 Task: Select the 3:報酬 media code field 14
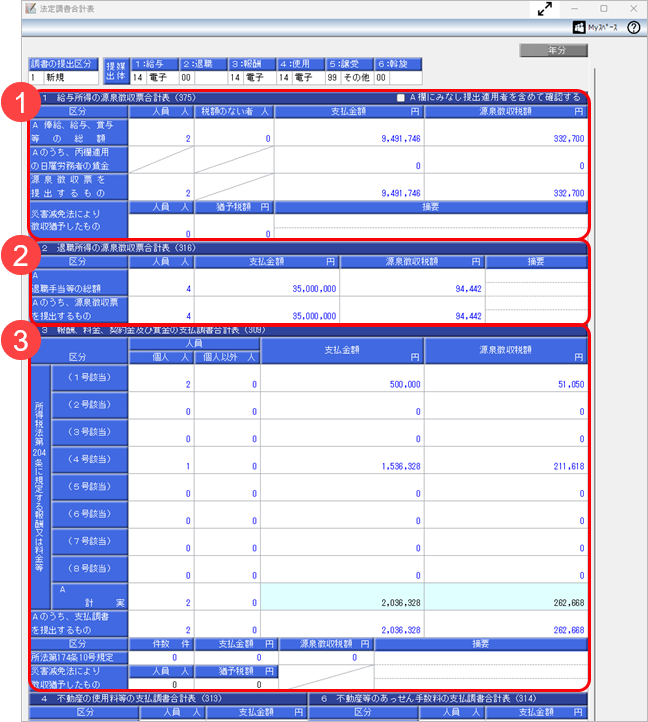[x=236, y=77]
